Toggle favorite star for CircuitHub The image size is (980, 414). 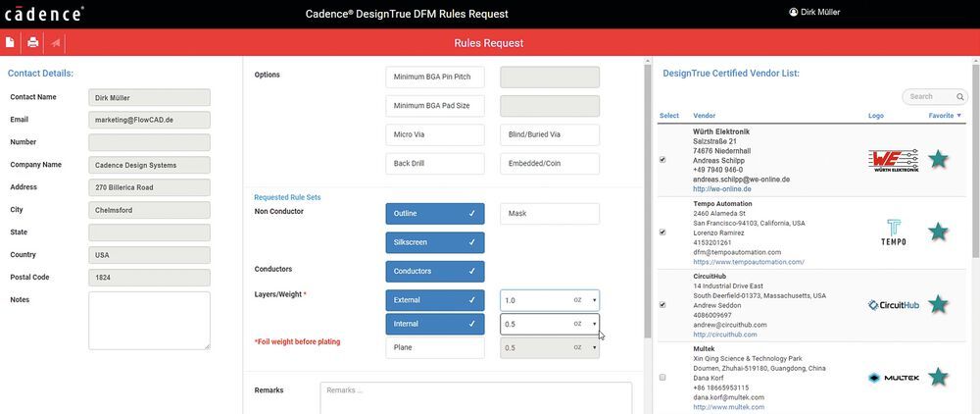[x=938, y=305]
